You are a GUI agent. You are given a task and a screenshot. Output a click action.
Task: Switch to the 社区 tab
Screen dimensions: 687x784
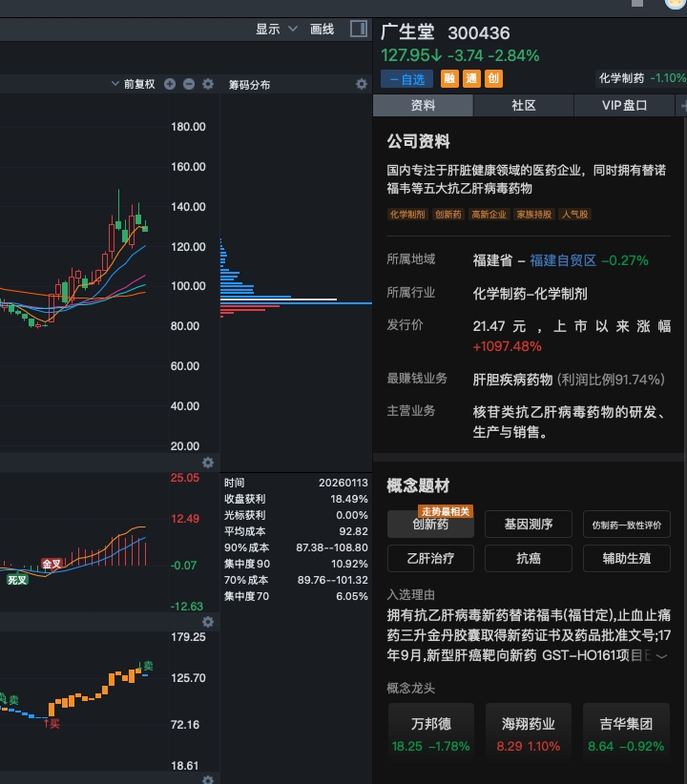coord(524,106)
